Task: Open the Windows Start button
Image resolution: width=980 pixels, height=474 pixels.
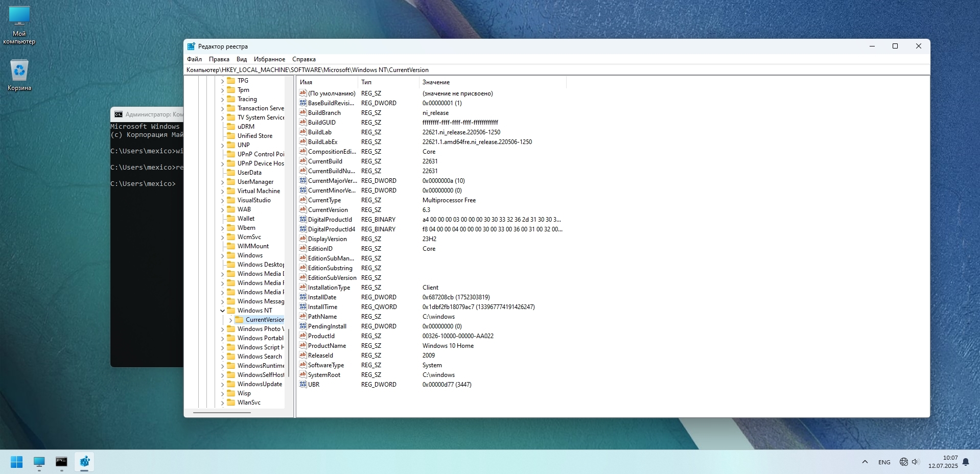Action: coord(17,462)
